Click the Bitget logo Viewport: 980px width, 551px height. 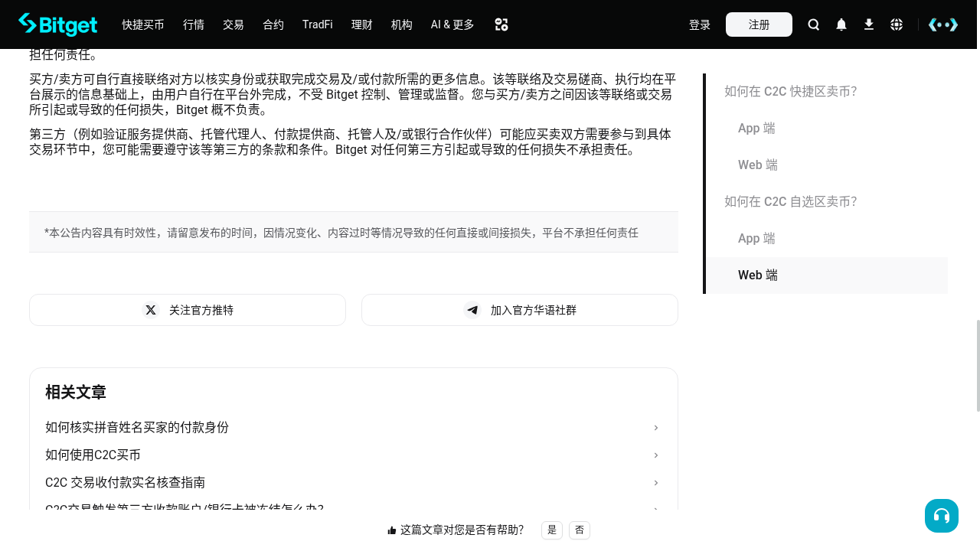point(57,24)
